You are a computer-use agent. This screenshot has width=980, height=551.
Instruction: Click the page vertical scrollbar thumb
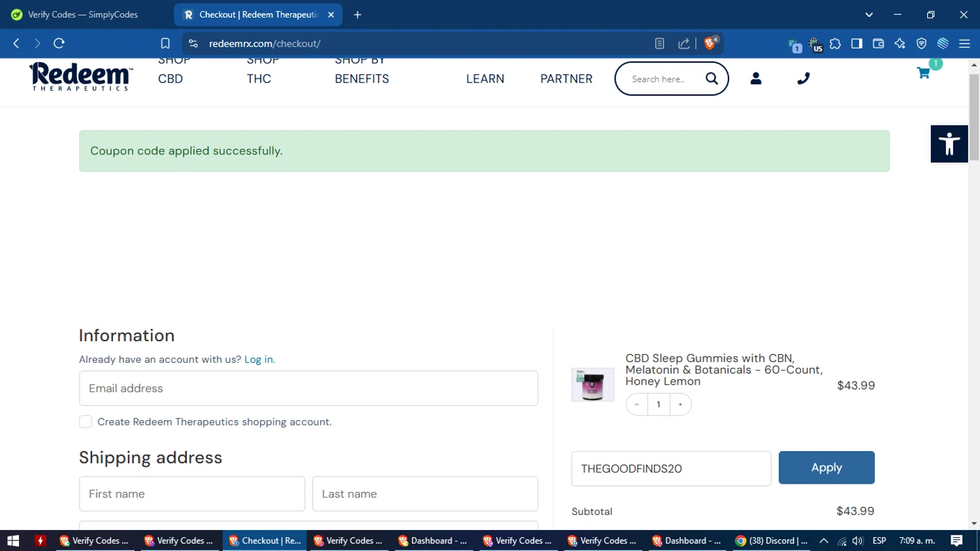(x=974, y=116)
